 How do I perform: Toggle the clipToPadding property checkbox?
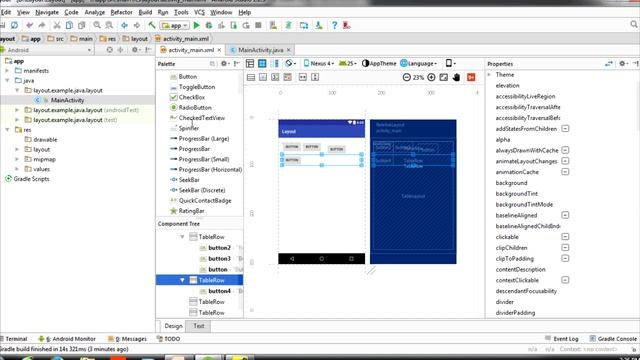click(565, 258)
